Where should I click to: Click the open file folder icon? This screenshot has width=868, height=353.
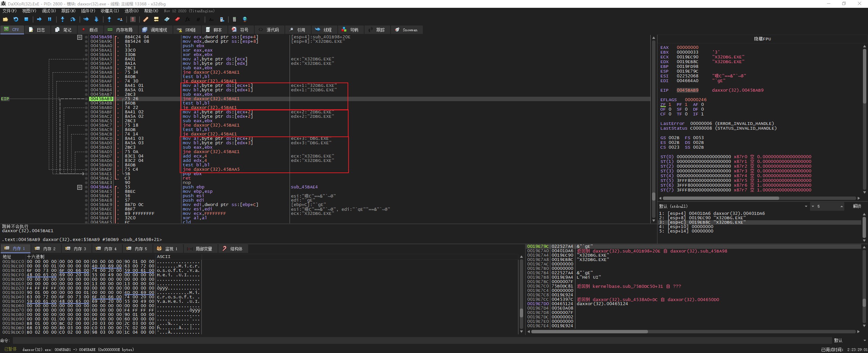(5, 19)
